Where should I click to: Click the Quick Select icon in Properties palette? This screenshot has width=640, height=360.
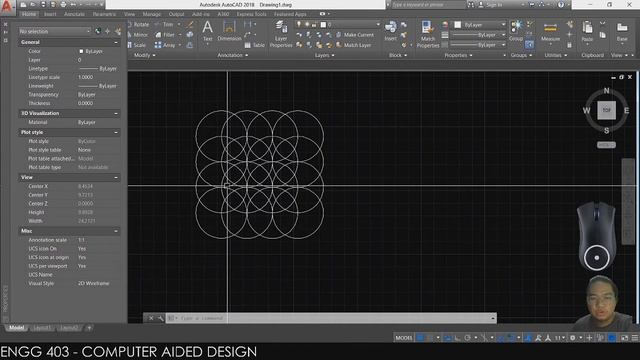[x=118, y=31]
